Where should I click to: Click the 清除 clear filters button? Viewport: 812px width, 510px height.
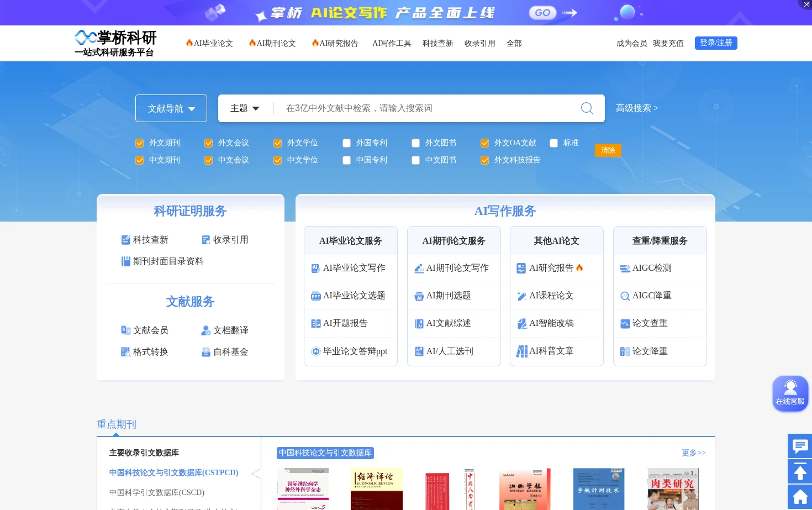608,150
